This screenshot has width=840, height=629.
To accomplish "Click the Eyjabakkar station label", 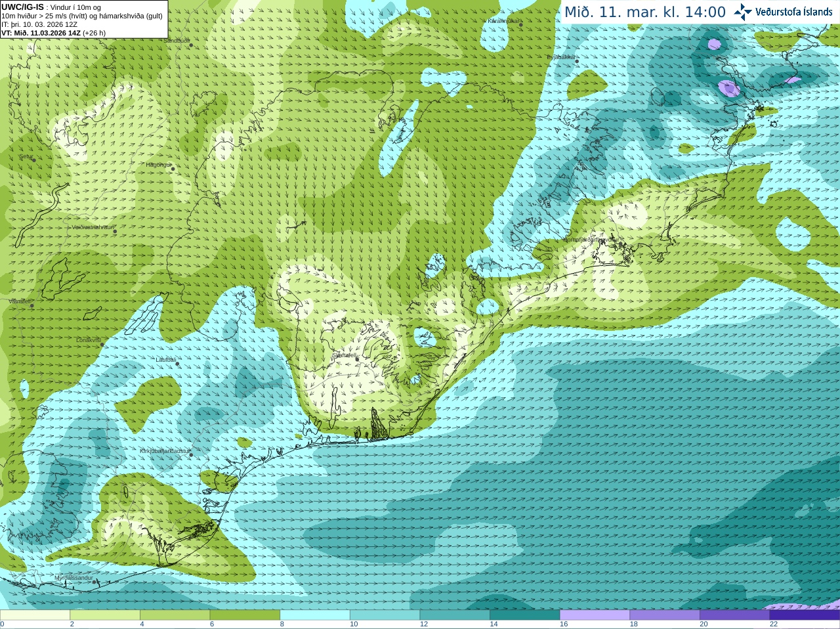I will [x=560, y=57].
